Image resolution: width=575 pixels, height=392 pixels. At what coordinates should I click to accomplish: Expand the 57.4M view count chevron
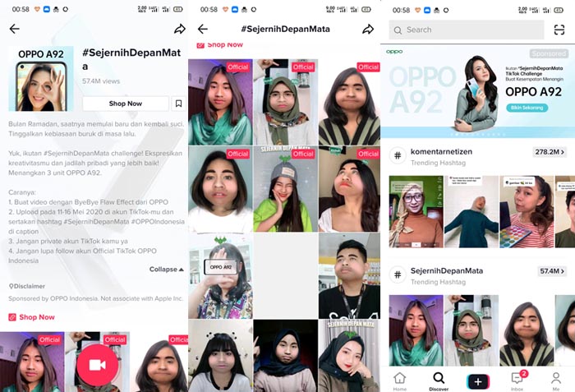tap(552, 271)
